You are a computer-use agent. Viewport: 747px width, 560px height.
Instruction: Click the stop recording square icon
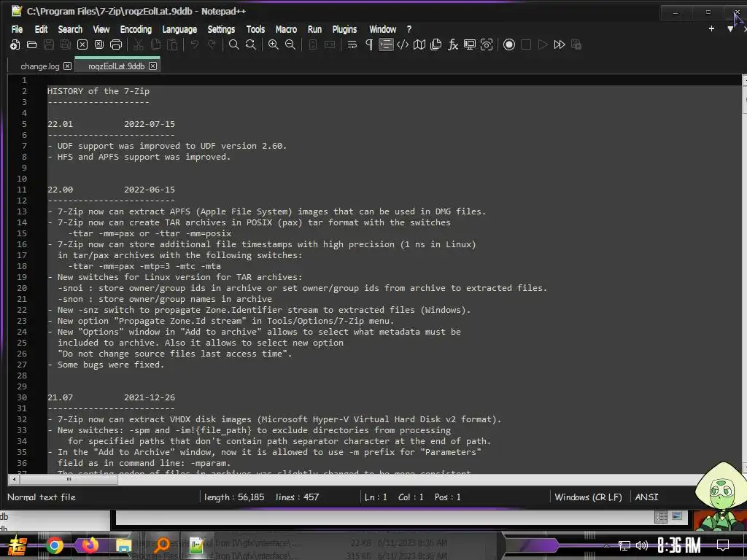tap(526, 44)
